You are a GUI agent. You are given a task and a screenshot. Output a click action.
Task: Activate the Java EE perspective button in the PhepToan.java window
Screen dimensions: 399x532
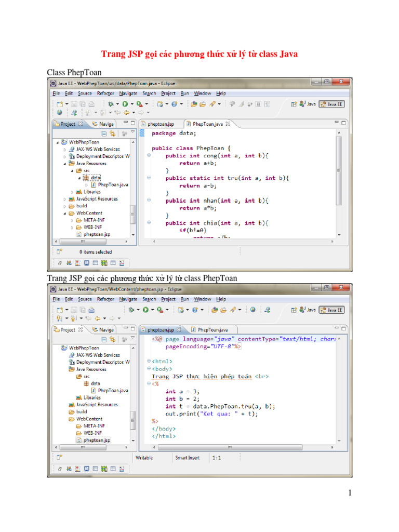tap(332, 104)
